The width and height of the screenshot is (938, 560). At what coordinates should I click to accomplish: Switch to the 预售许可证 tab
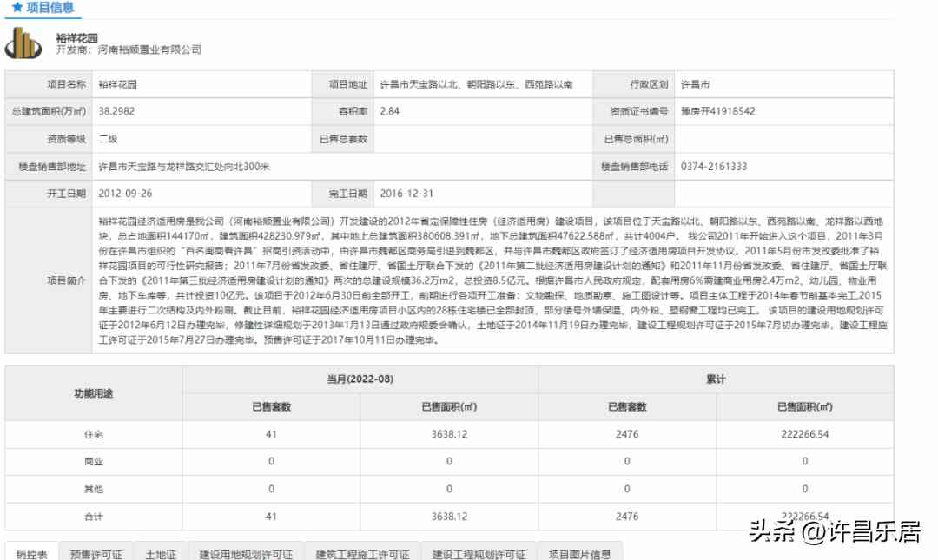(96, 553)
